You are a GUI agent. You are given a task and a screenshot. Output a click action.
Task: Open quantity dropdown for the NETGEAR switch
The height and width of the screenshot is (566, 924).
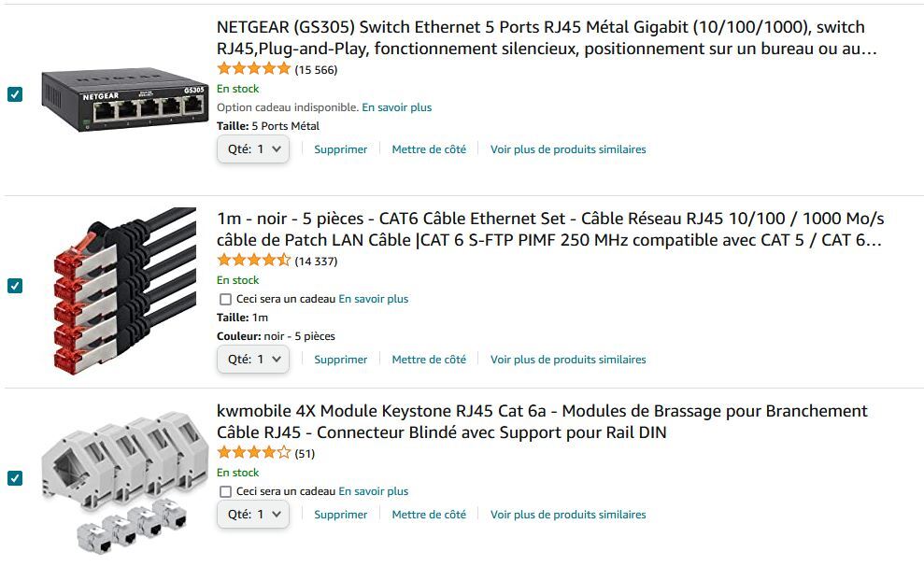pos(253,149)
